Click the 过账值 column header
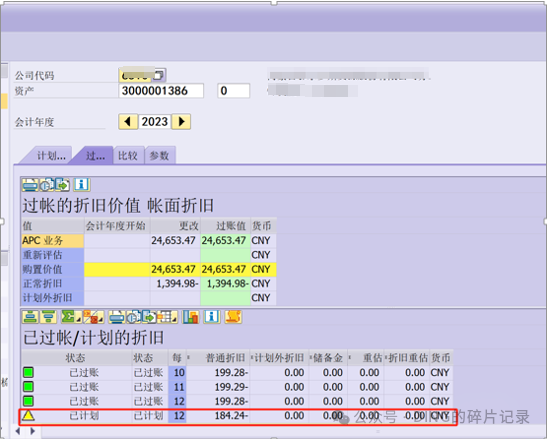 coord(225,226)
